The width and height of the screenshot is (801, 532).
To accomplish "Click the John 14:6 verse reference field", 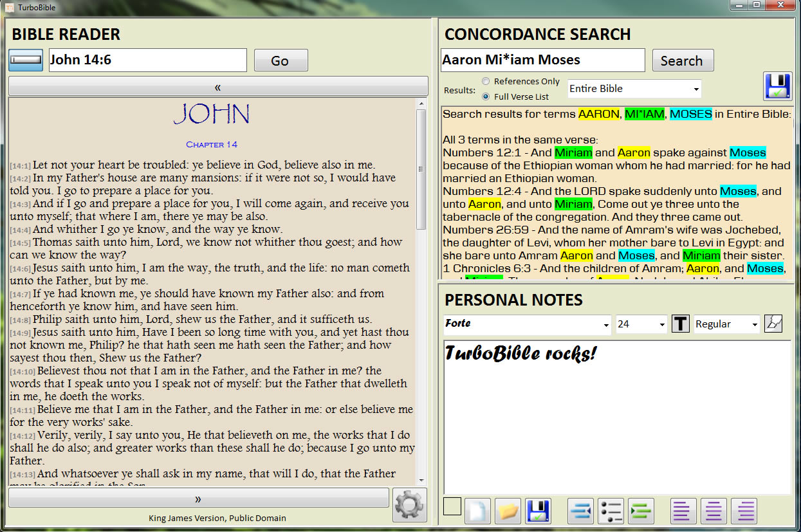I will pos(148,60).
